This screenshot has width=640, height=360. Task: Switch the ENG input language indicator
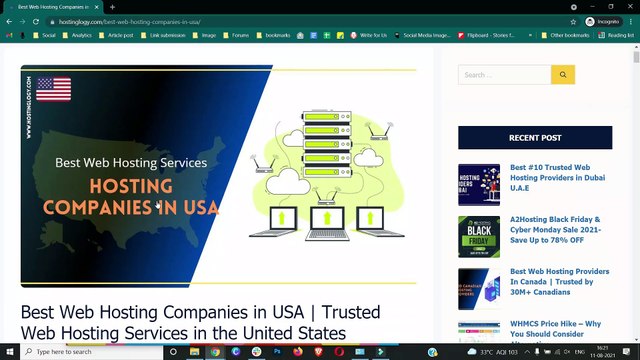pyautogui.click(x=580, y=351)
